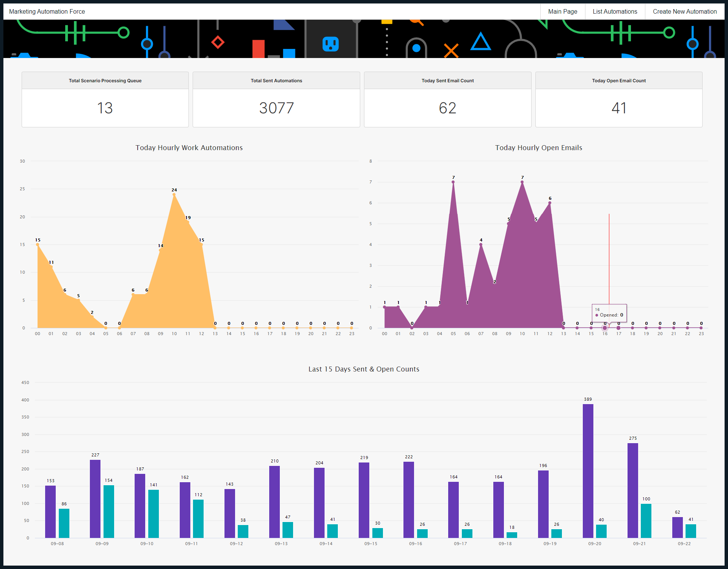Click the purple bar labeled 62 on 09-22
Image resolution: width=728 pixels, height=569 pixels.
pos(678,527)
